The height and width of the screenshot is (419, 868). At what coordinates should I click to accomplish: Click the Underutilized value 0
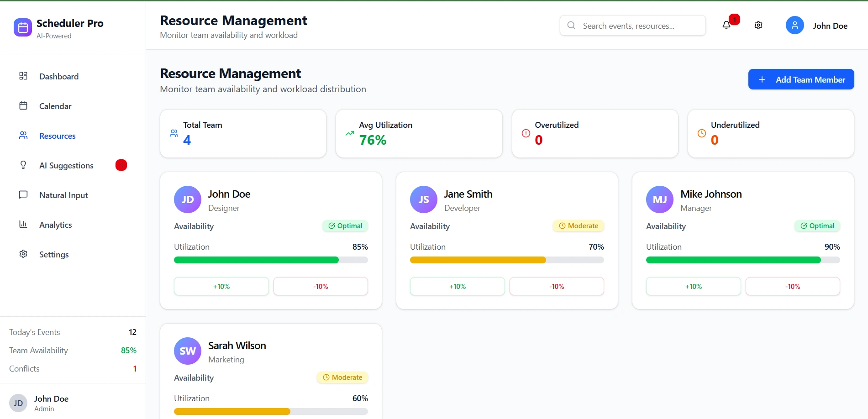(x=715, y=140)
